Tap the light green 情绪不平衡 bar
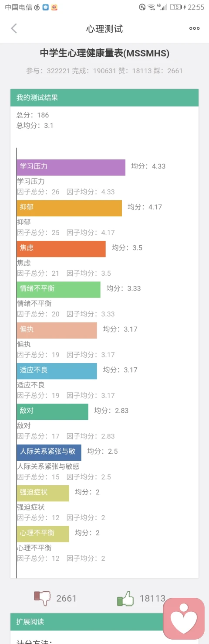Image resolution: width=209 pixels, height=644 pixels. (59, 290)
